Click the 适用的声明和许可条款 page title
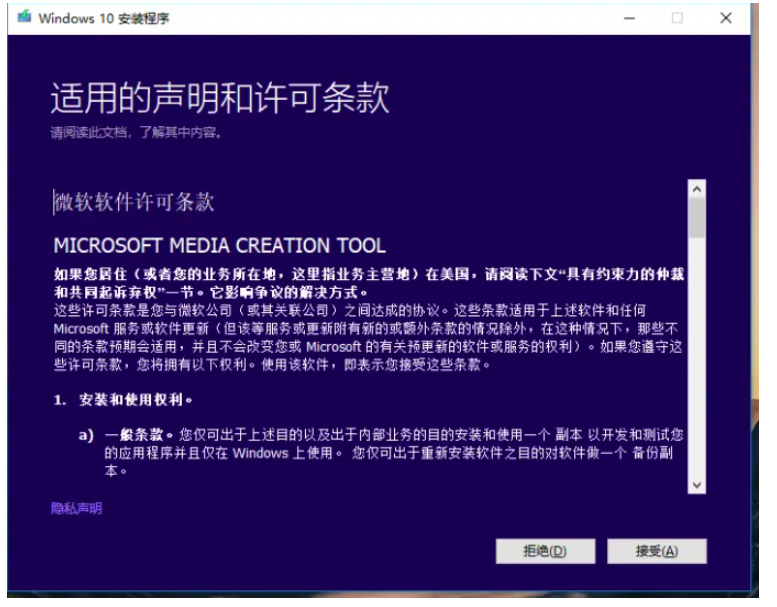This screenshot has width=777, height=607. (x=220, y=99)
